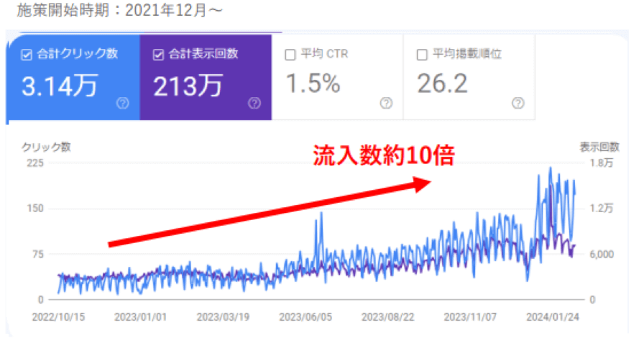Click the 2023/08/22 date label
Screen dimensions: 644x351
point(387,317)
